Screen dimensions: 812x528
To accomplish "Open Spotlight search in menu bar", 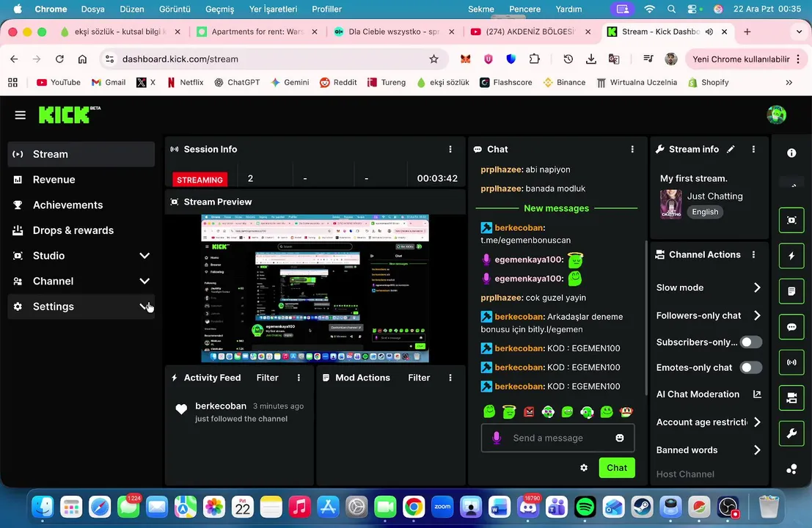I will (x=671, y=10).
